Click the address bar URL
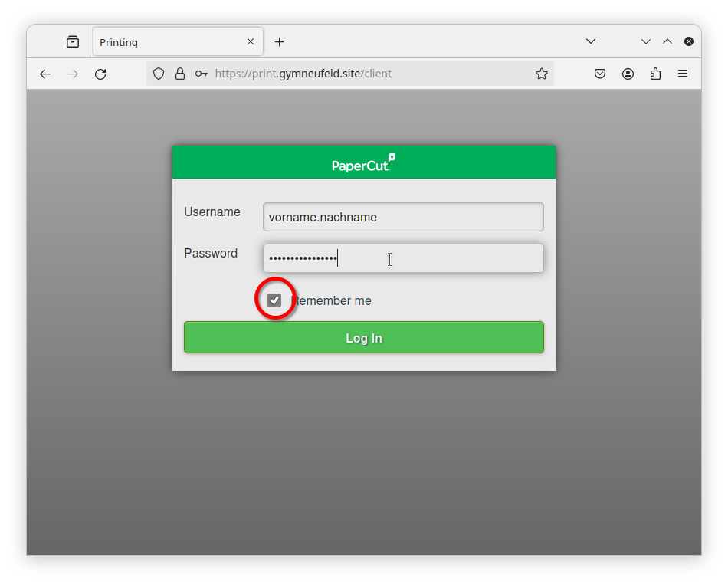This screenshot has width=728, height=584. pyautogui.click(x=303, y=74)
